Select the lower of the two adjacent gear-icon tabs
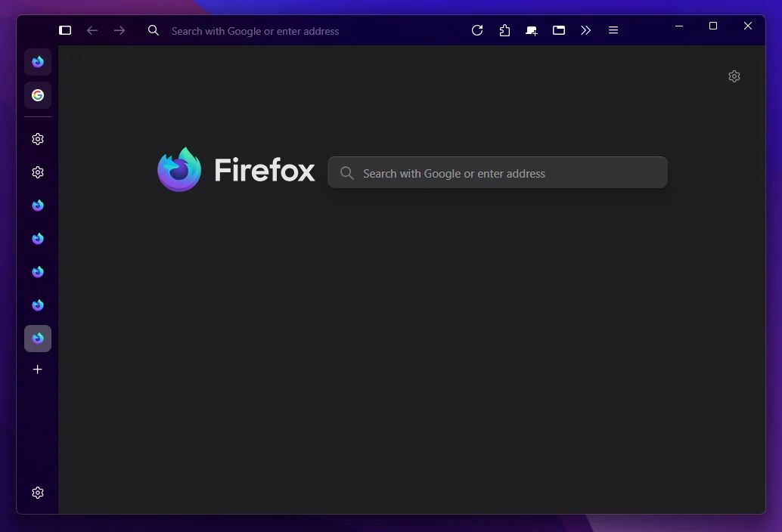This screenshot has width=782, height=532. pos(38,172)
